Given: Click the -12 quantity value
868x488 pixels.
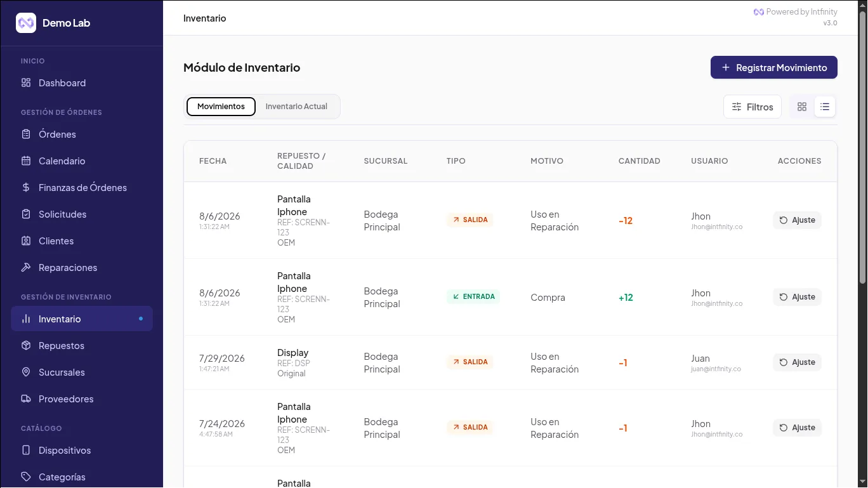Looking at the screenshot, I should (x=626, y=221).
